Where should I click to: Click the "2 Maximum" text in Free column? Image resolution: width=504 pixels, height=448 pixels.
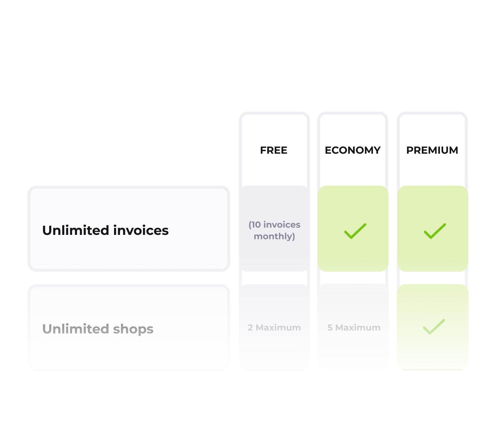click(274, 328)
